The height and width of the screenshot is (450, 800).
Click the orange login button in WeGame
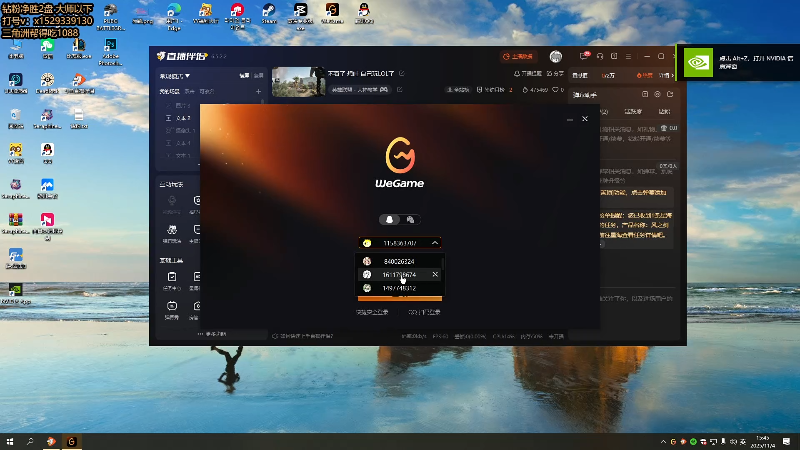click(400, 298)
